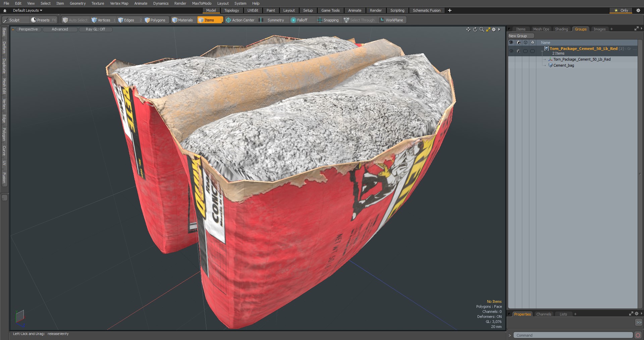Expand the left sidebar bottom button
Screen dimensions: 644x340
4,198
